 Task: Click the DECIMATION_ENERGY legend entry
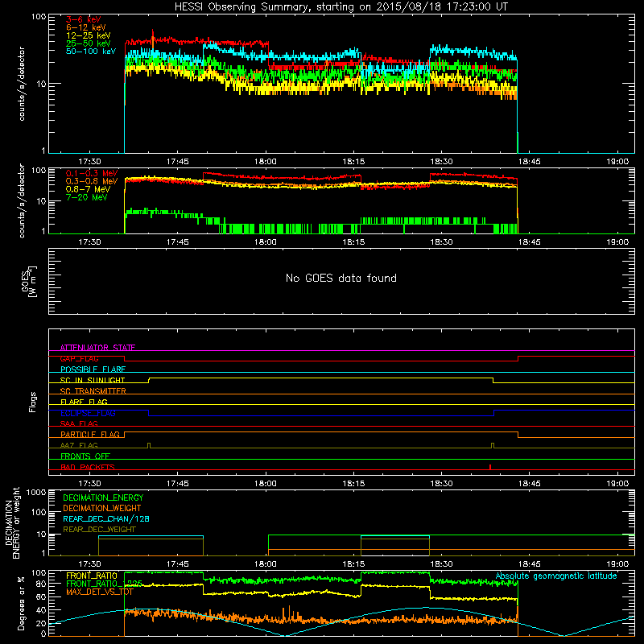pyautogui.click(x=103, y=497)
